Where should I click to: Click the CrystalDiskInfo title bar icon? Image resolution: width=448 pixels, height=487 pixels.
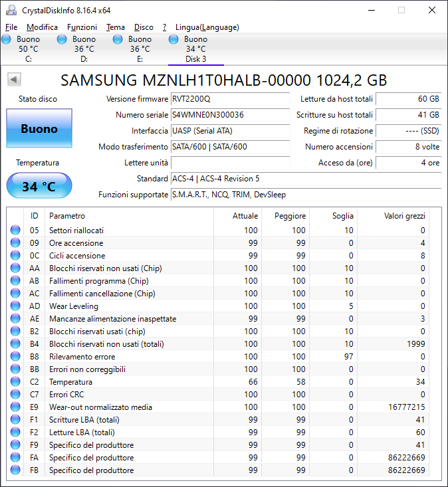coord(11,10)
